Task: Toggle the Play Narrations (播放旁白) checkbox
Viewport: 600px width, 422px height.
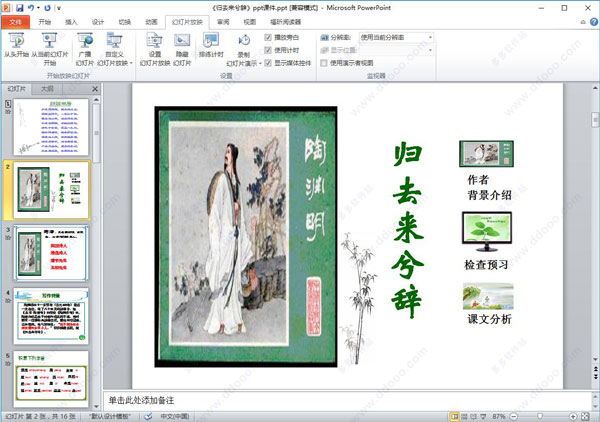Action: tap(268, 37)
